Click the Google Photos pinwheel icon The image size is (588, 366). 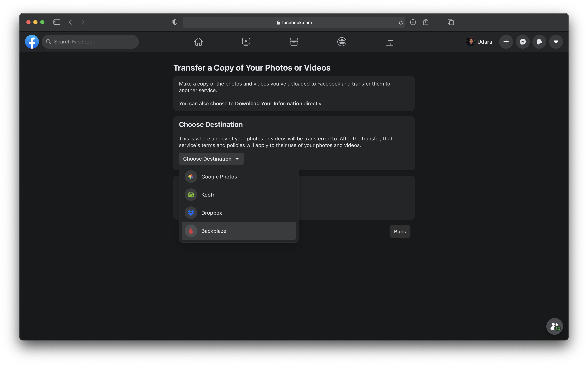[191, 177]
